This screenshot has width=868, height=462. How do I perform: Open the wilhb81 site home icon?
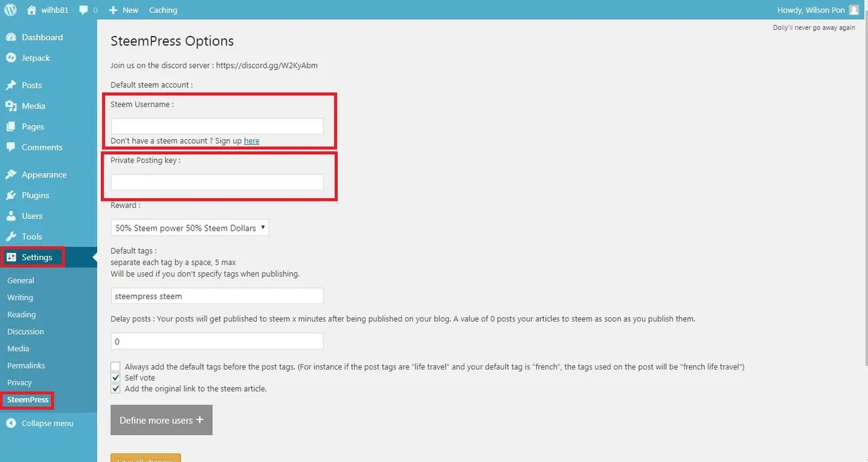(32, 10)
